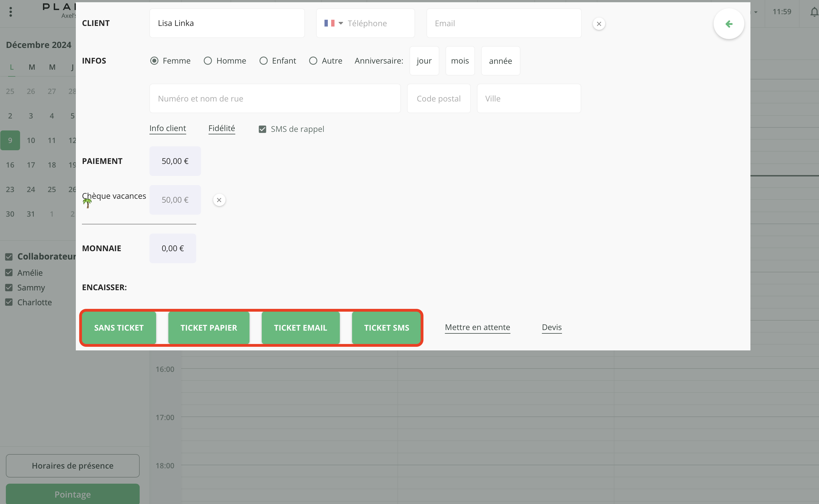Click the Email input field
819x504 pixels.
[x=504, y=23]
